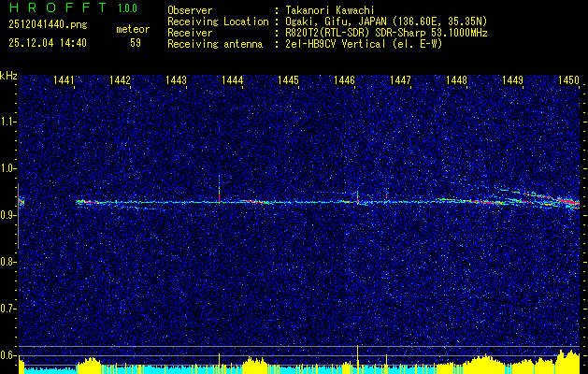Click time marker 1447
Screen dimensions: 588x374
[400, 80]
